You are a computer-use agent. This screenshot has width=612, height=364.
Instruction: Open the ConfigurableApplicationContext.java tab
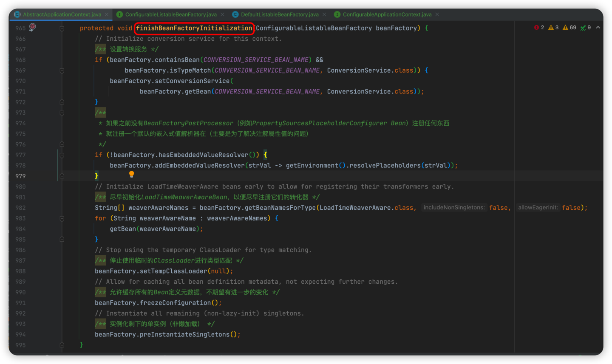pyautogui.click(x=387, y=14)
